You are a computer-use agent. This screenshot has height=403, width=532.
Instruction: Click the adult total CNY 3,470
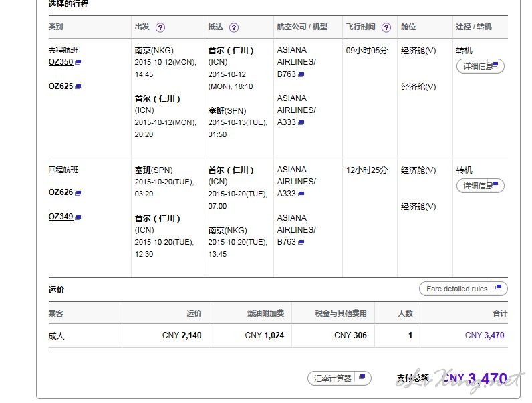(485, 335)
